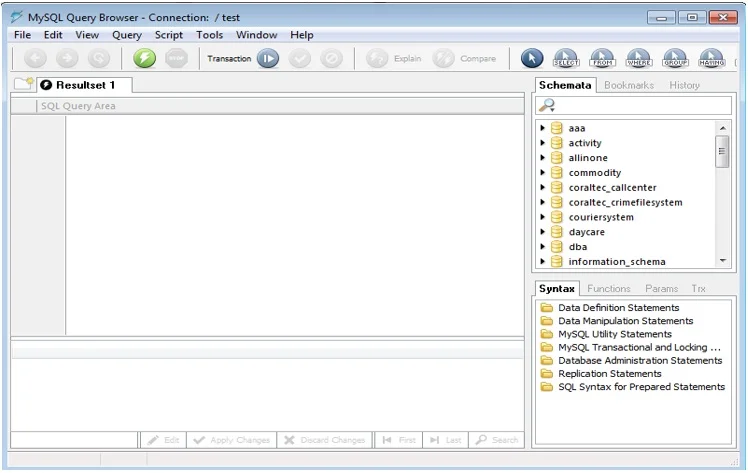Click the Compare resultsets button
Image resolution: width=748 pixels, height=473 pixels.
click(464, 59)
